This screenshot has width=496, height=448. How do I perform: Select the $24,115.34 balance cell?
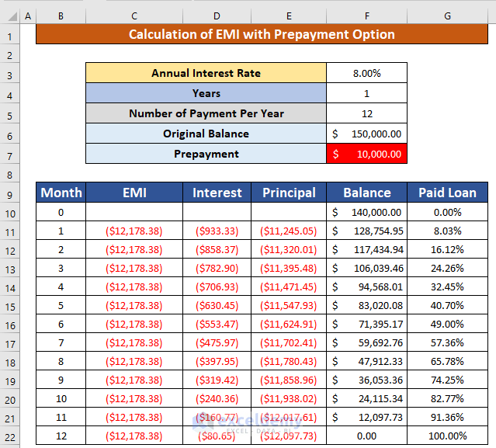coord(366,398)
